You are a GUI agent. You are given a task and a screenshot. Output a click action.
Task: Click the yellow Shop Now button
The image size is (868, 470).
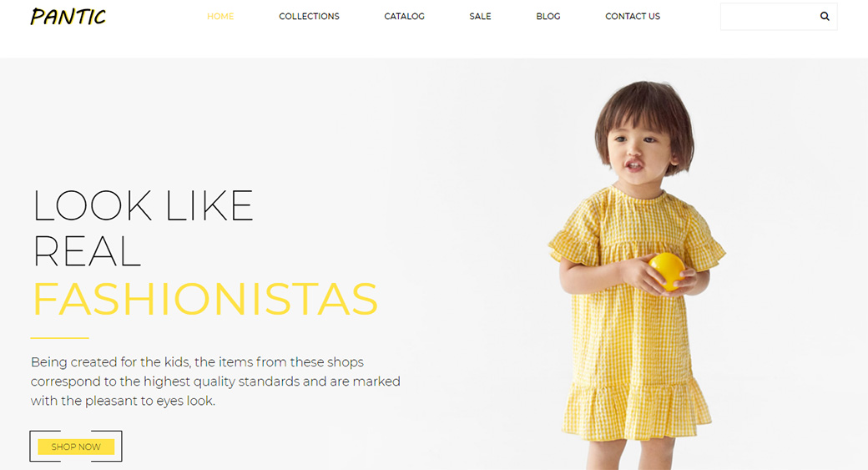(76, 447)
